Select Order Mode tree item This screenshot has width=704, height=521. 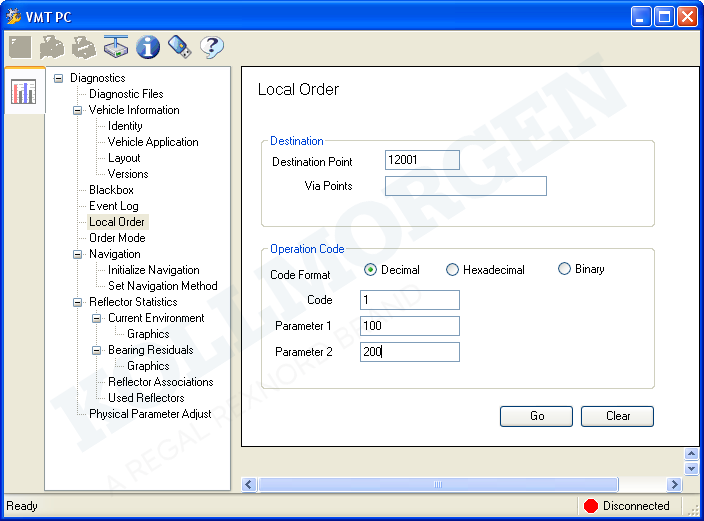pyautogui.click(x=117, y=238)
